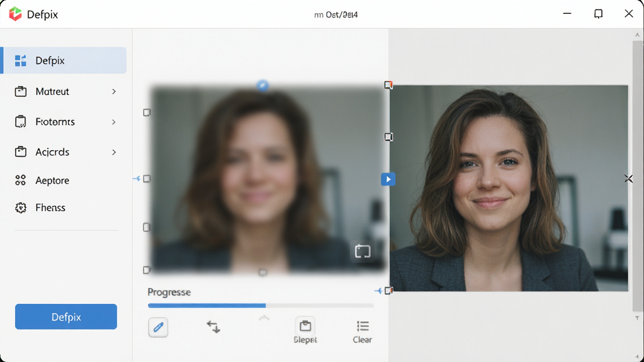Screen dimensions: 644x362
Task: Minimize the Defpix window
Action: (x=567, y=14)
